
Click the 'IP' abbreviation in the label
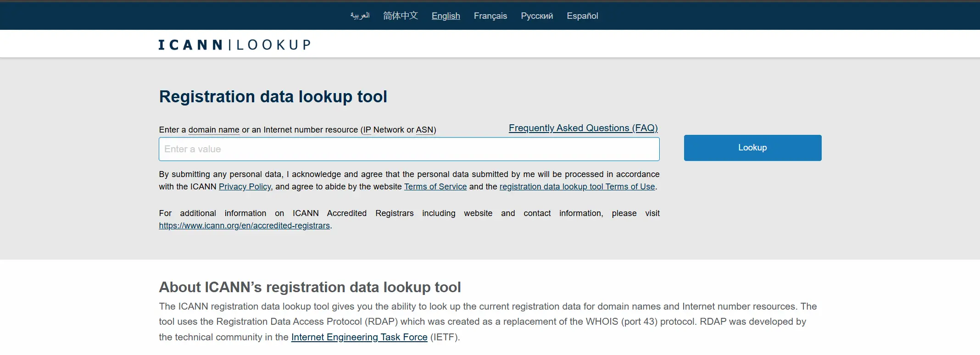point(367,130)
